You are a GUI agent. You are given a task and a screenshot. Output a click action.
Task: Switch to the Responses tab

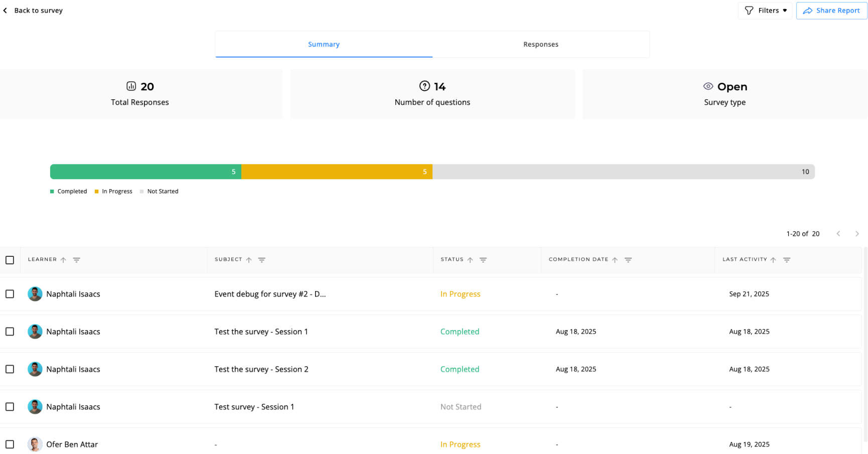(x=540, y=44)
